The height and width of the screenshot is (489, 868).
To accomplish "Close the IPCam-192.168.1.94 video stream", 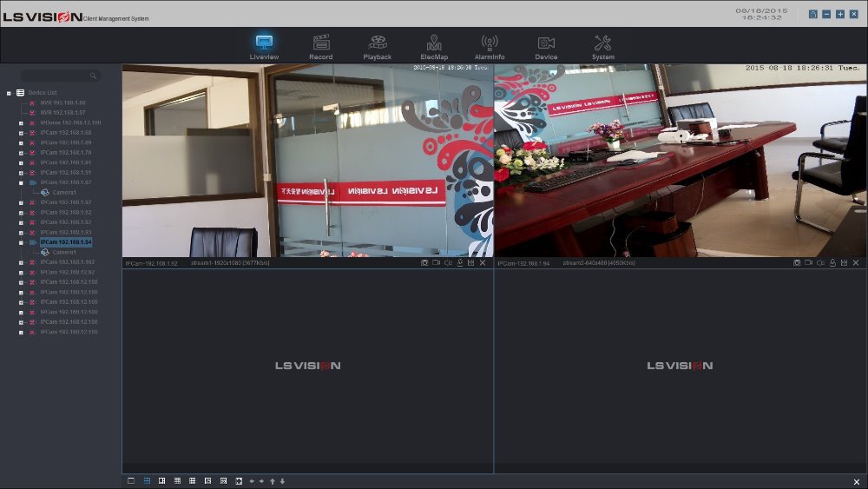I will point(856,263).
